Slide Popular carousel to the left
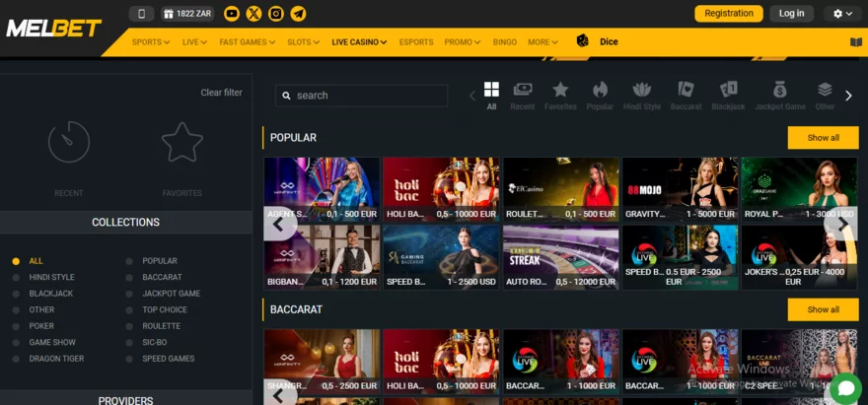Viewport: 868px width, 405px height. point(279,224)
